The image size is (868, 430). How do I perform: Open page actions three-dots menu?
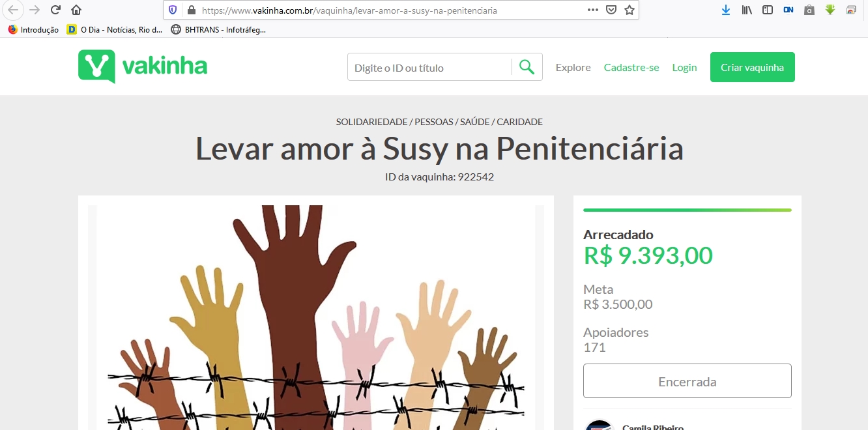(592, 10)
